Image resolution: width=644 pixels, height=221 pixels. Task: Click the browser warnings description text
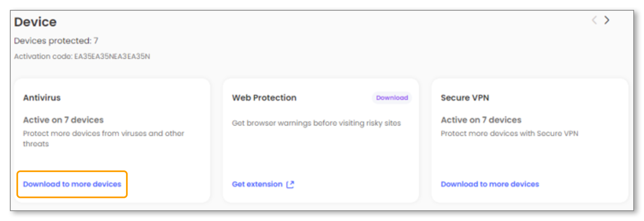[x=316, y=123]
